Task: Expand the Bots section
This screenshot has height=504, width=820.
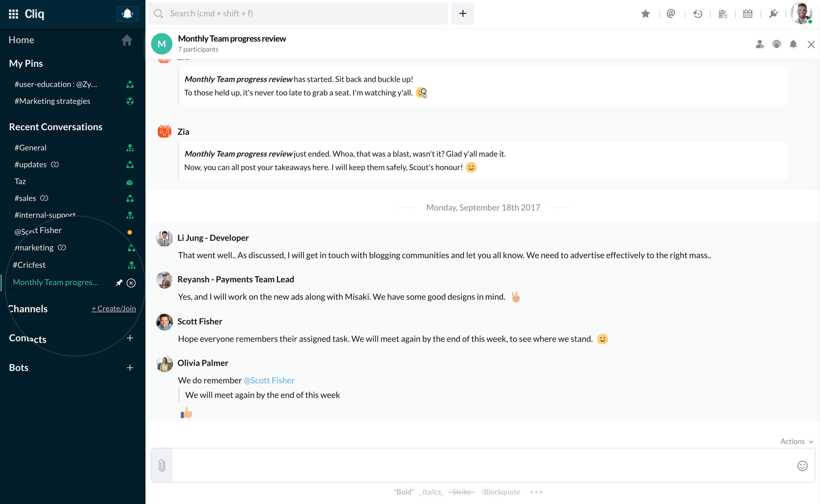Action: click(130, 367)
